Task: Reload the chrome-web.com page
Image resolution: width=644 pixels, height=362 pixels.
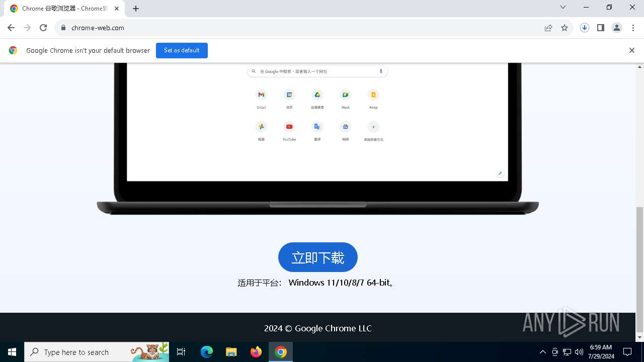Action: point(43,28)
